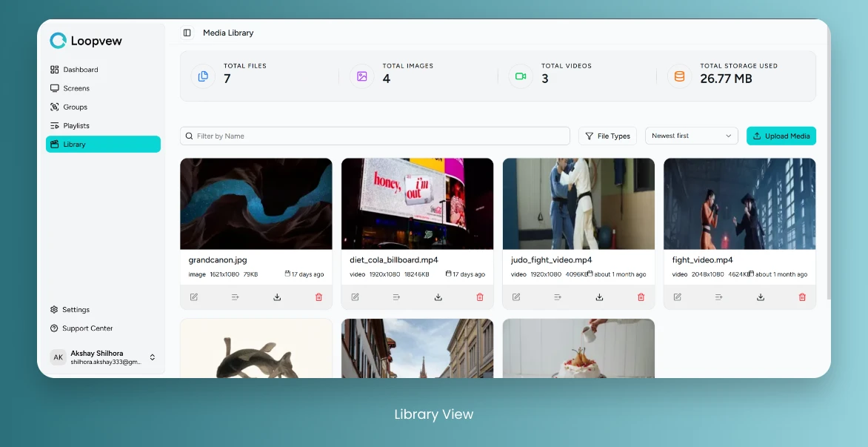Navigate to Playlists
This screenshot has width=868, height=447.
[x=103, y=126]
